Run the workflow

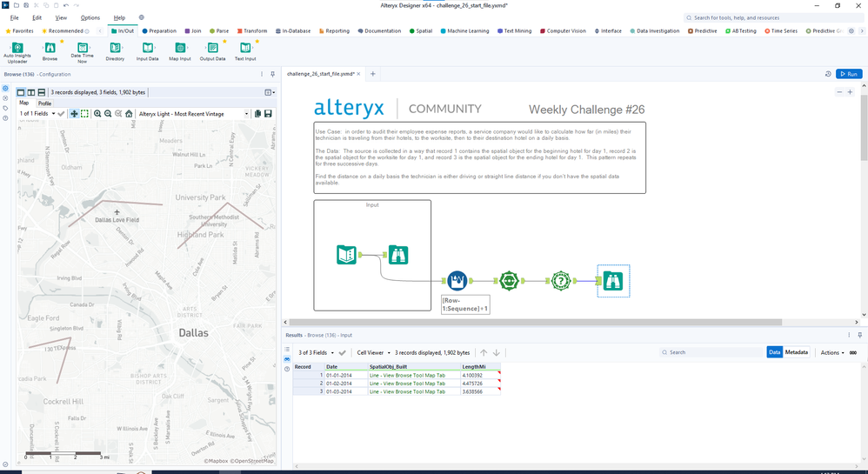pyautogui.click(x=849, y=74)
